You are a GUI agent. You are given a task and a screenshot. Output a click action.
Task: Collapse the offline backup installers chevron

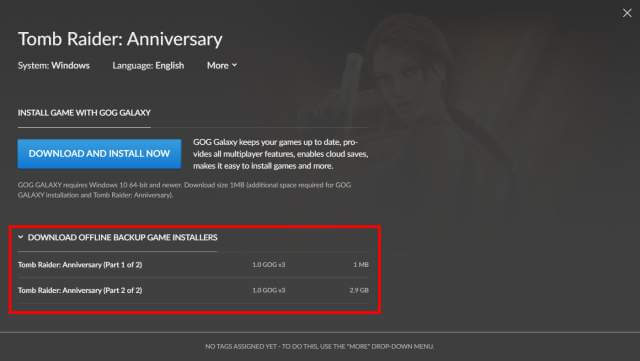click(x=20, y=237)
